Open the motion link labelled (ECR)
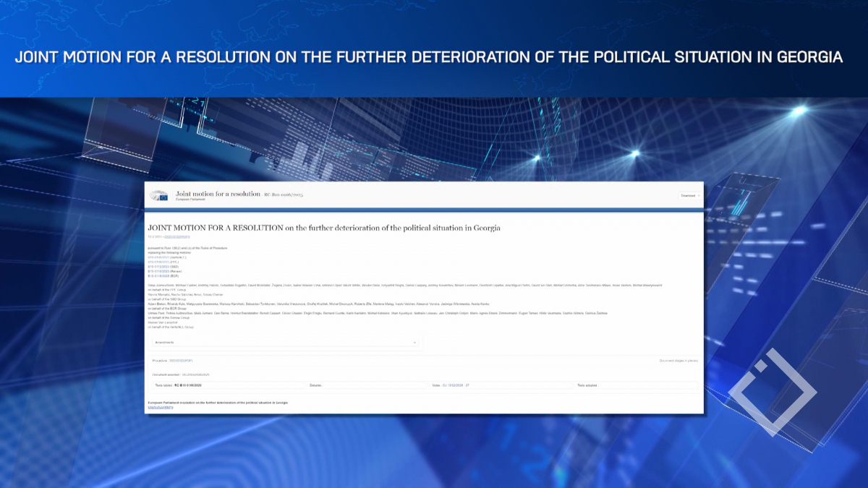The image size is (868, 488). click(x=158, y=275)
